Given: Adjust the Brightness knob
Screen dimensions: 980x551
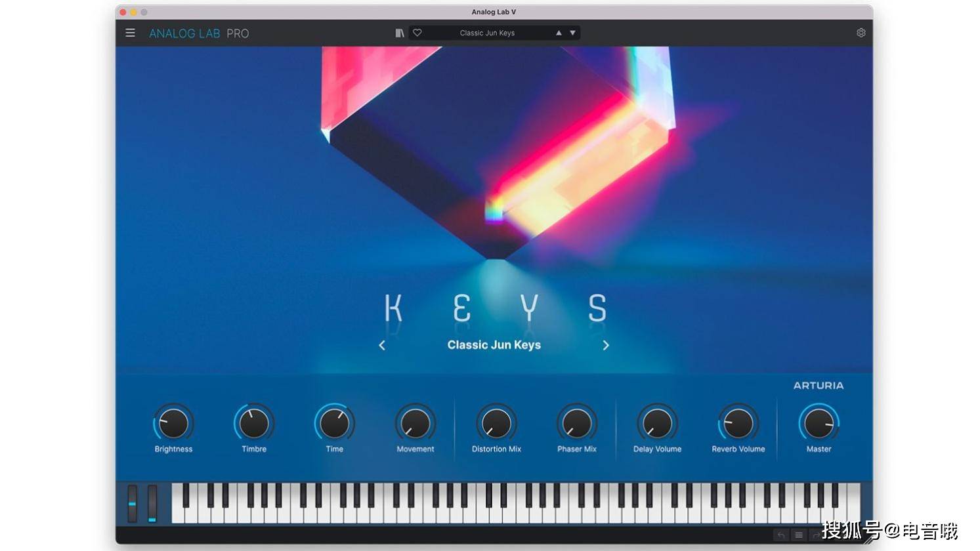Looking at the screenshot, I should 173,423.
